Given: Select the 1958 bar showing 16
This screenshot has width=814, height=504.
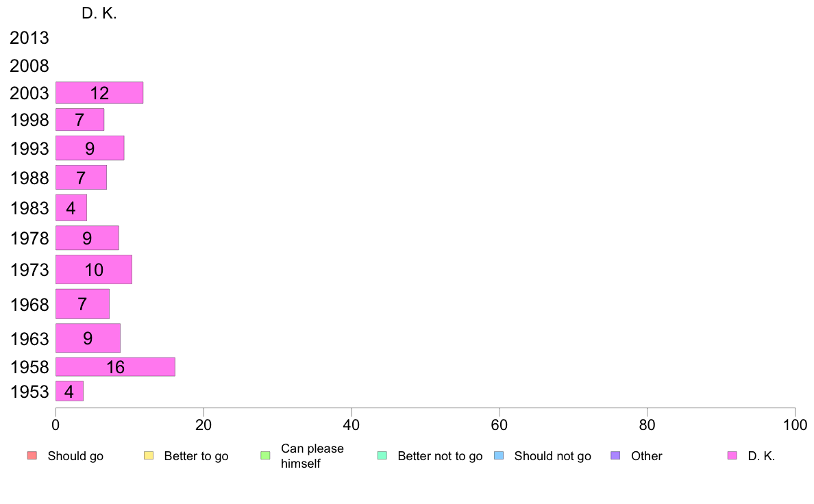Looking at the screenshot, I should [115, 367].
